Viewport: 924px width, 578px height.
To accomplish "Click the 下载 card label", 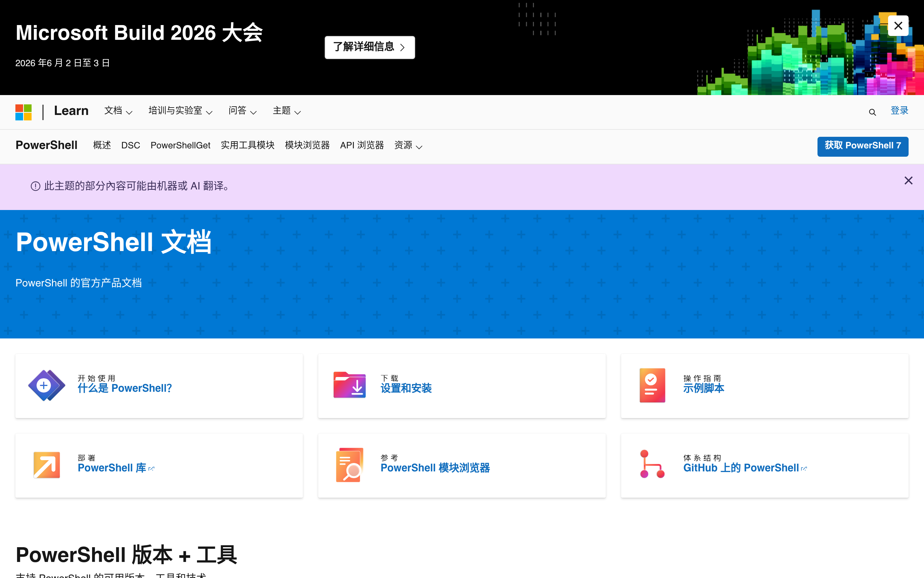I will [x=389, y=378].
